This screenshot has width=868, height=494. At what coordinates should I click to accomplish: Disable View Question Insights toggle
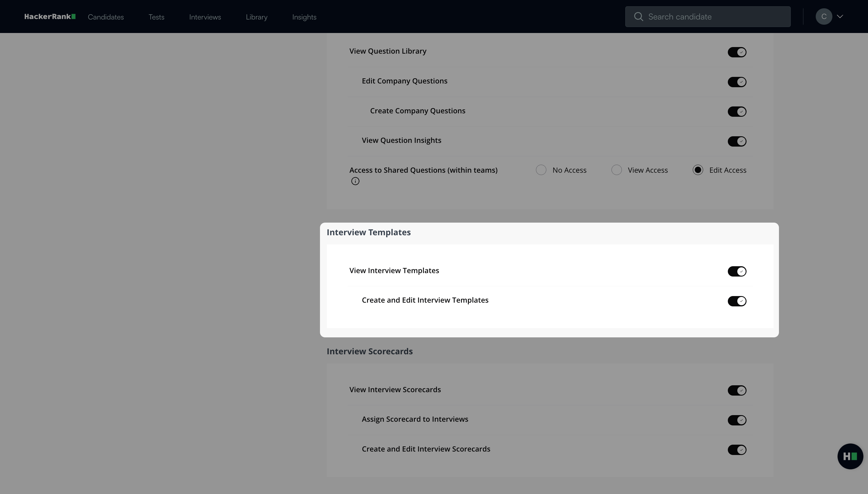736,141
